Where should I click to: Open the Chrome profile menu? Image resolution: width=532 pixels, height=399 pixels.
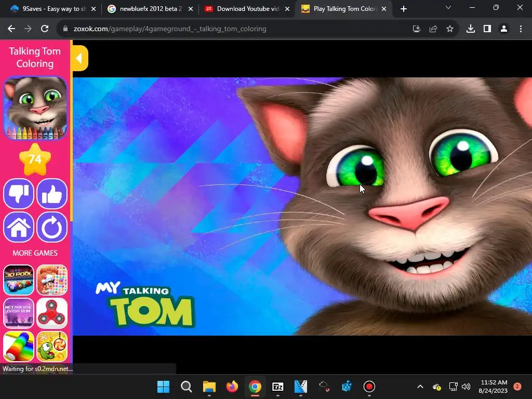coord(504,29)
